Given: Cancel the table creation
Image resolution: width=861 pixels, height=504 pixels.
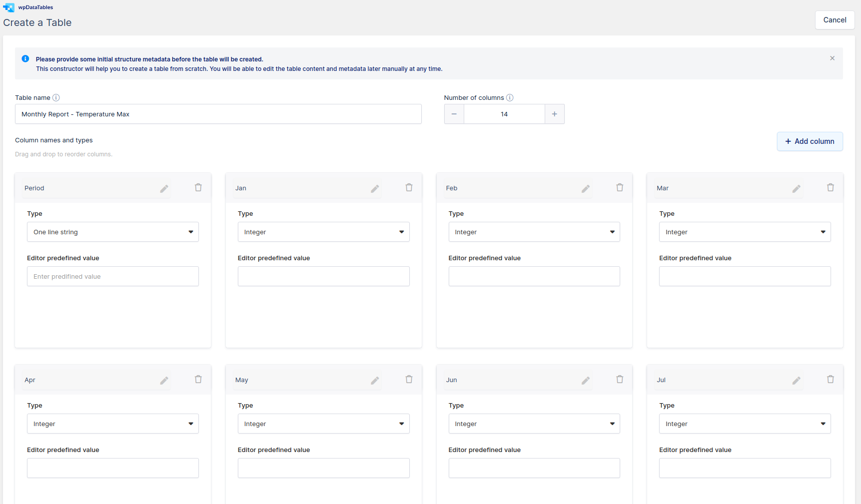Looking at the screenshot, I should pyautogui.click(x=835, y=20).
